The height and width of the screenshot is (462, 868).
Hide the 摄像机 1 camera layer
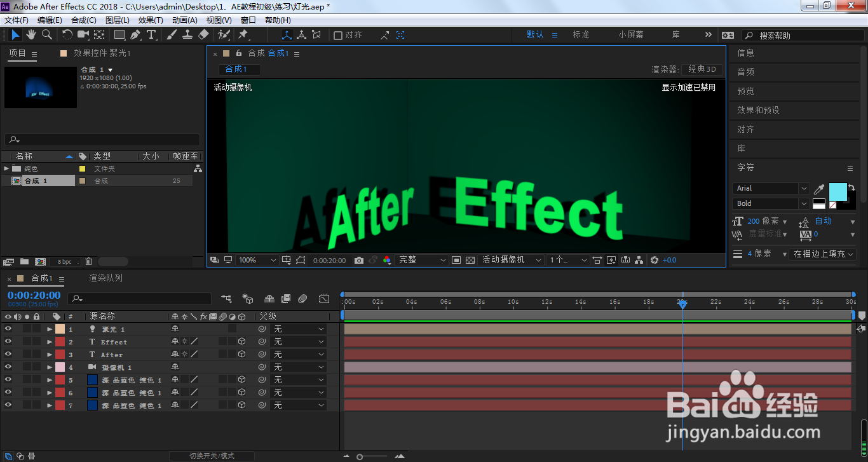click(x=8, y=367)
